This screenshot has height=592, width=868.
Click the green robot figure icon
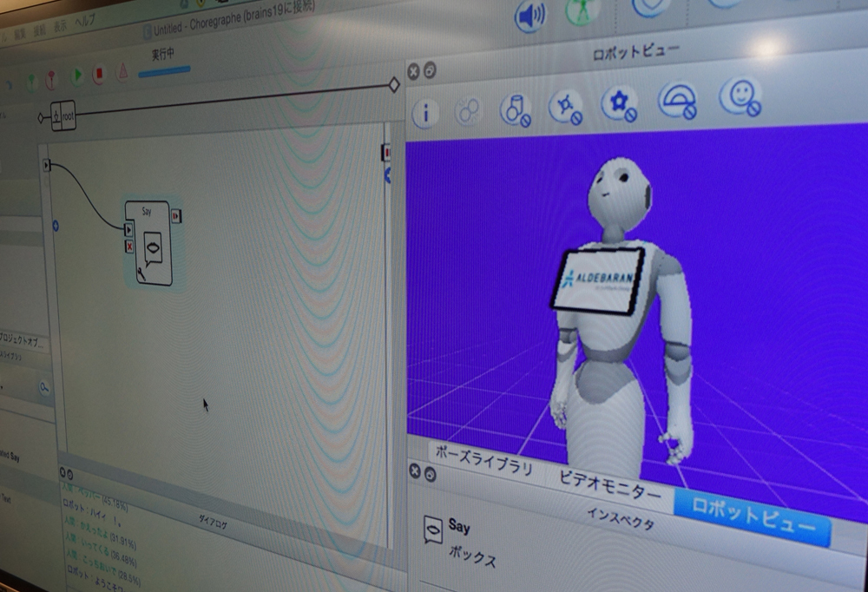tap(582, 10)
